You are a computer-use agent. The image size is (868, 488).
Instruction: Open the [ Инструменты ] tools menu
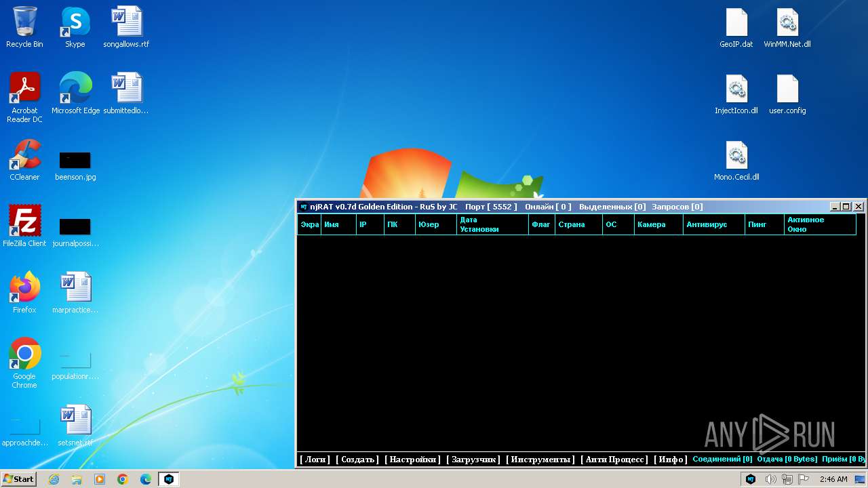tap(540, 460)
